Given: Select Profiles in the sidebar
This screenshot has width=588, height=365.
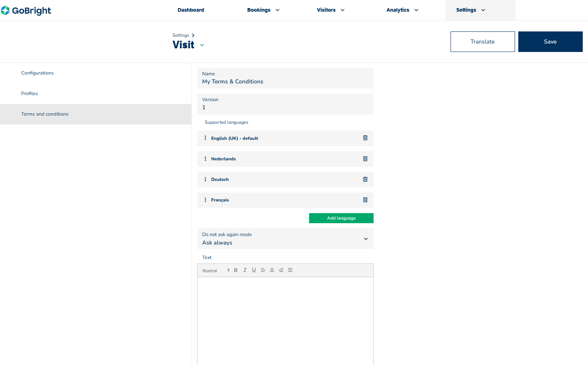Looking at the screenshot, I should (29, 93).
